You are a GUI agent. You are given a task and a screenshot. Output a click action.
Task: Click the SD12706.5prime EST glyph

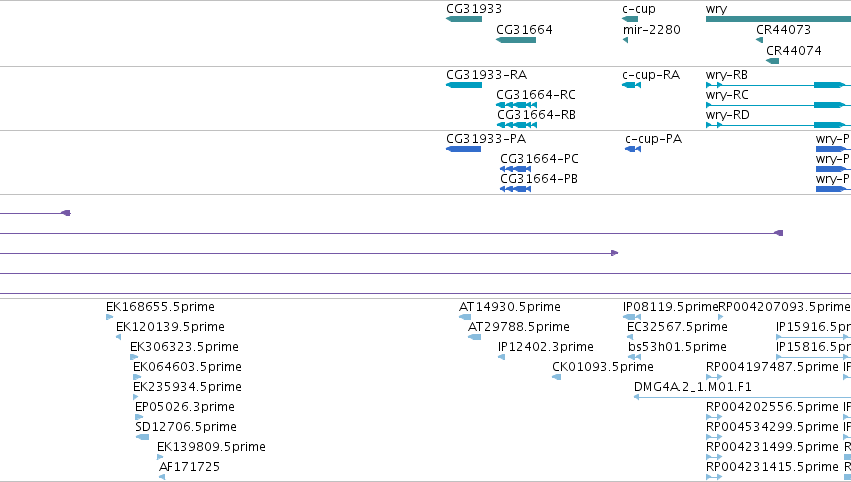(x=142, y=437)
